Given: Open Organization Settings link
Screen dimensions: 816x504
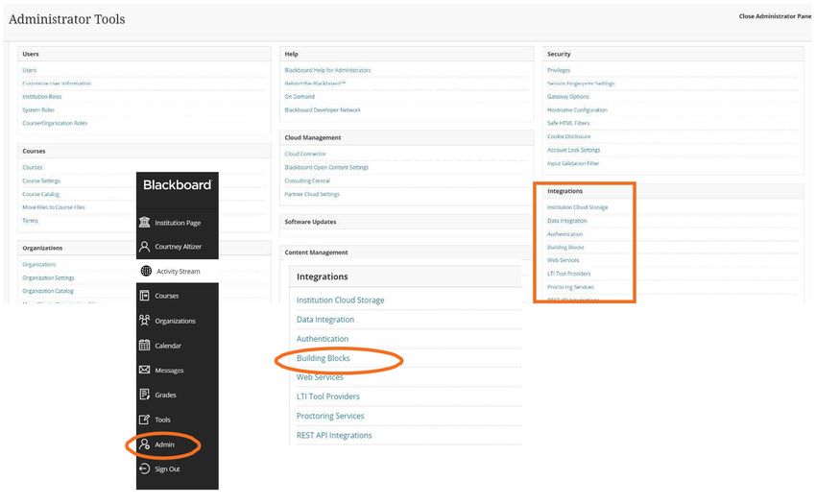Looking at the screenshot, I should (48, 277).
